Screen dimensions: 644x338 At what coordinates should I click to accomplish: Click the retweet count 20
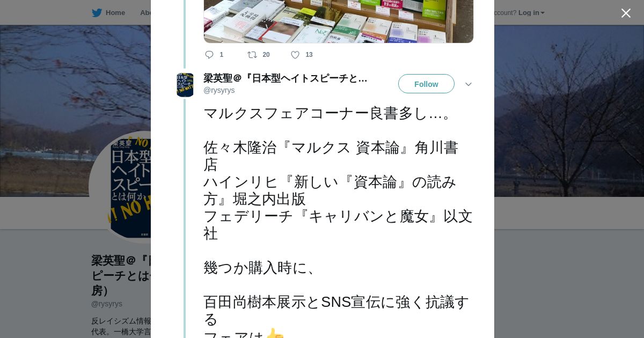pyautogui.click(x=266, y=55)
